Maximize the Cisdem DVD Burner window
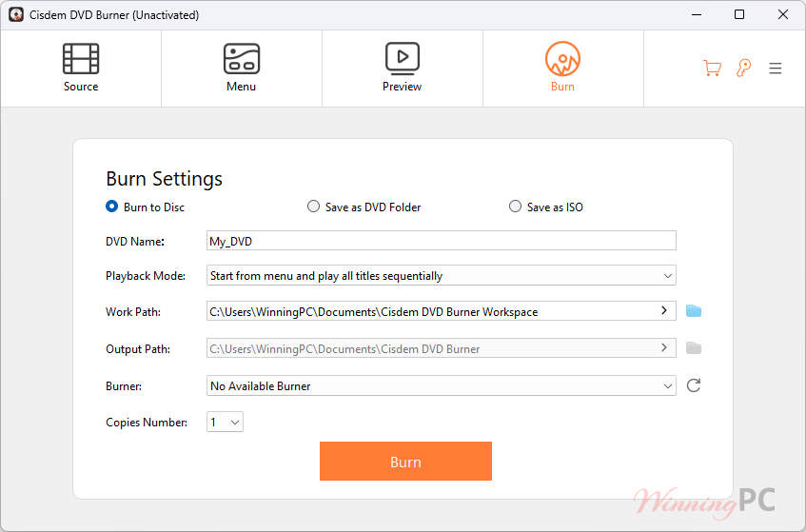This screenshot has width=806, height=532. pyautogui.click(x=739, y=14)
